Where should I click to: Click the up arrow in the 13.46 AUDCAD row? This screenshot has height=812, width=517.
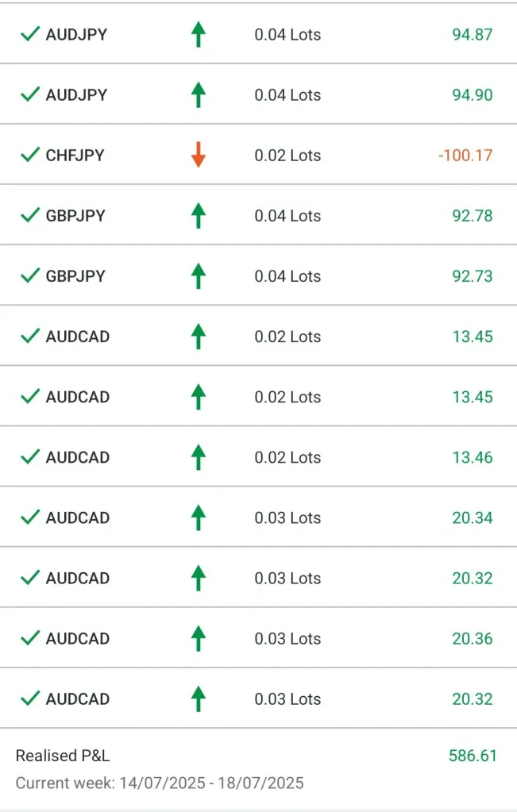pyautogui.click(x=199, y=457)
